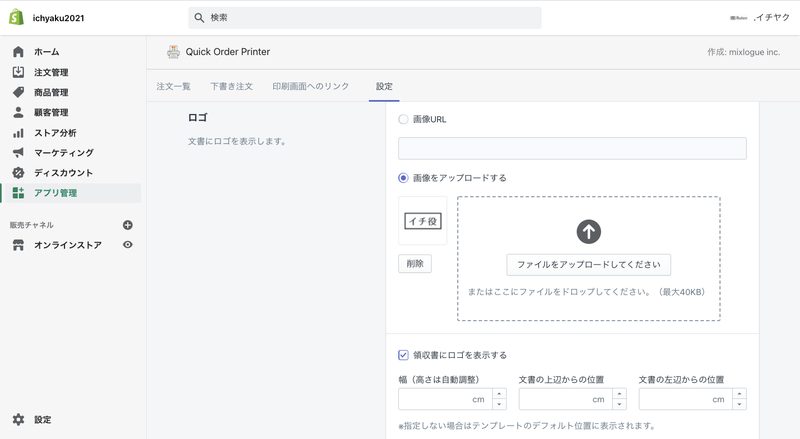Click the Quick Order Printer app icon
Screen dimensions: 800x439
click(173, 52)
